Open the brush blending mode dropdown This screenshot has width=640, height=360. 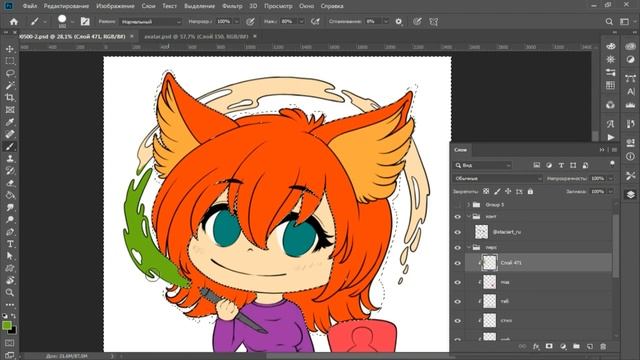coord(151,22)
